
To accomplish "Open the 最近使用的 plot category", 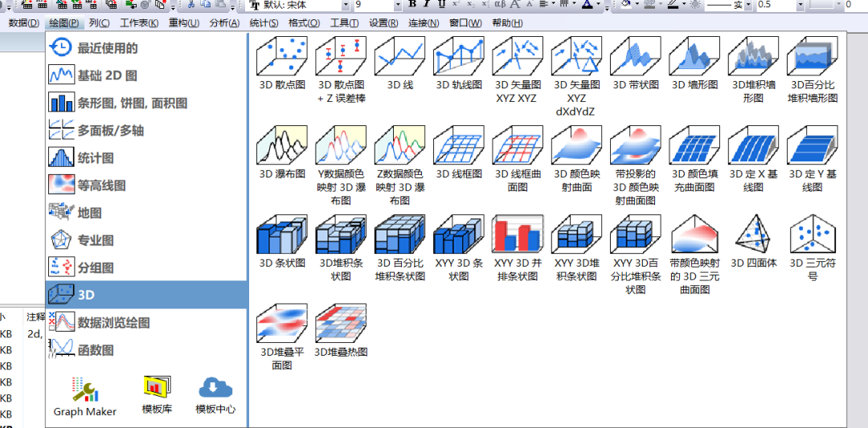I will pos(146,48).
